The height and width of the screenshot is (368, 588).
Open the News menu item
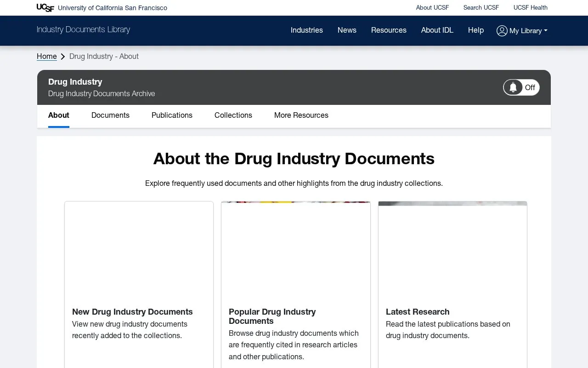347,30
